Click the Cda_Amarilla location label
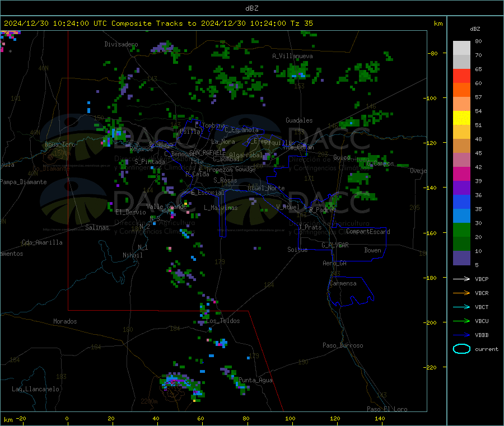The width and height of the screenshot is (504, 426). point(42,242)
